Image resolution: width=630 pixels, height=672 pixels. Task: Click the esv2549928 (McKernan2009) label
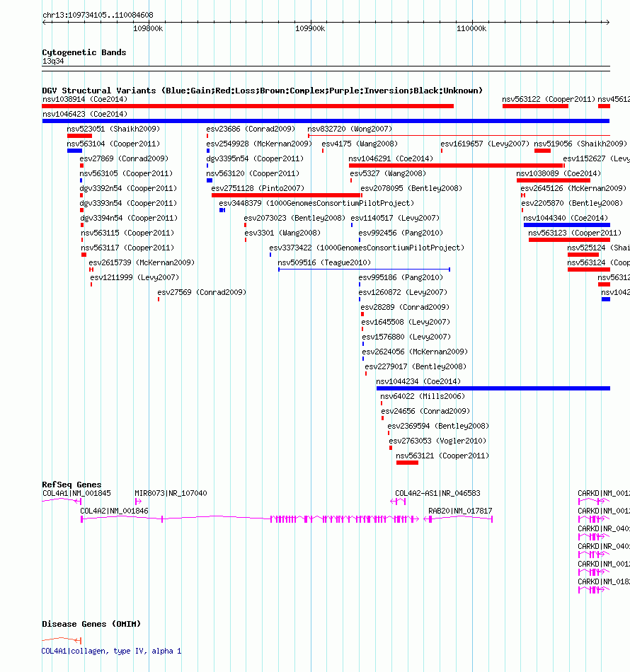tap(259, 144)
